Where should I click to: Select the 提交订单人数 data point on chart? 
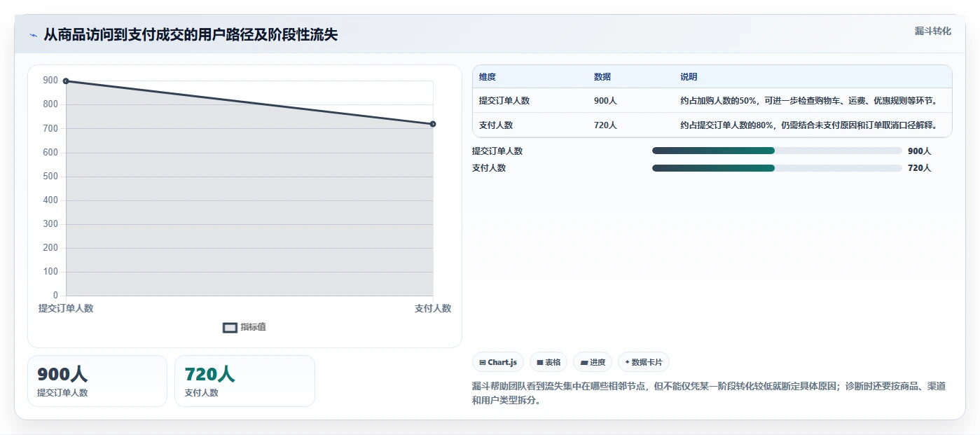(66, 81)
